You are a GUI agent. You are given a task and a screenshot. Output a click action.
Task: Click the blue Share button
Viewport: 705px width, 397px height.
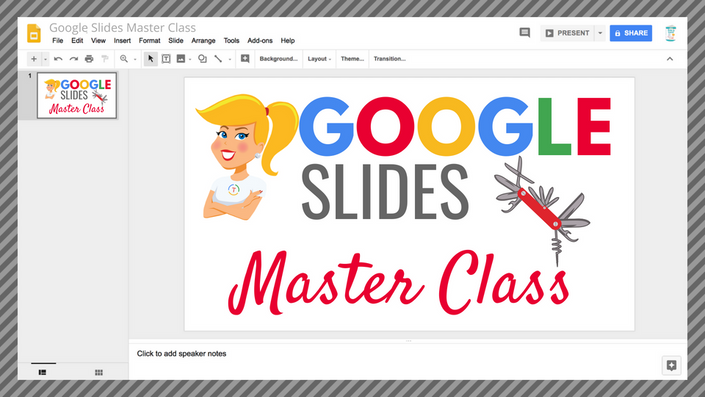coord(631,33)
